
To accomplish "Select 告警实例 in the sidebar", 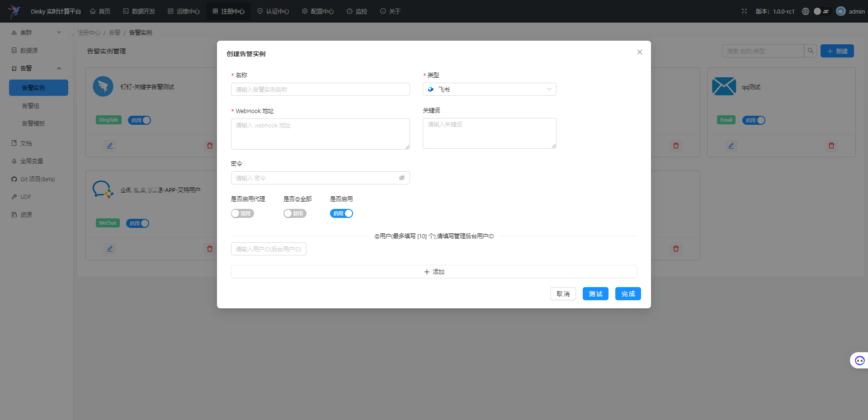I will (x=38, y=88).
